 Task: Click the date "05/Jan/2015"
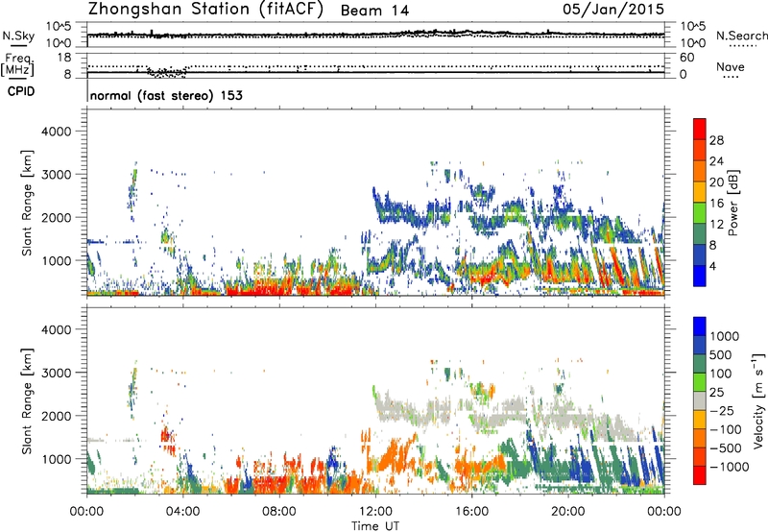pos(613,10)
